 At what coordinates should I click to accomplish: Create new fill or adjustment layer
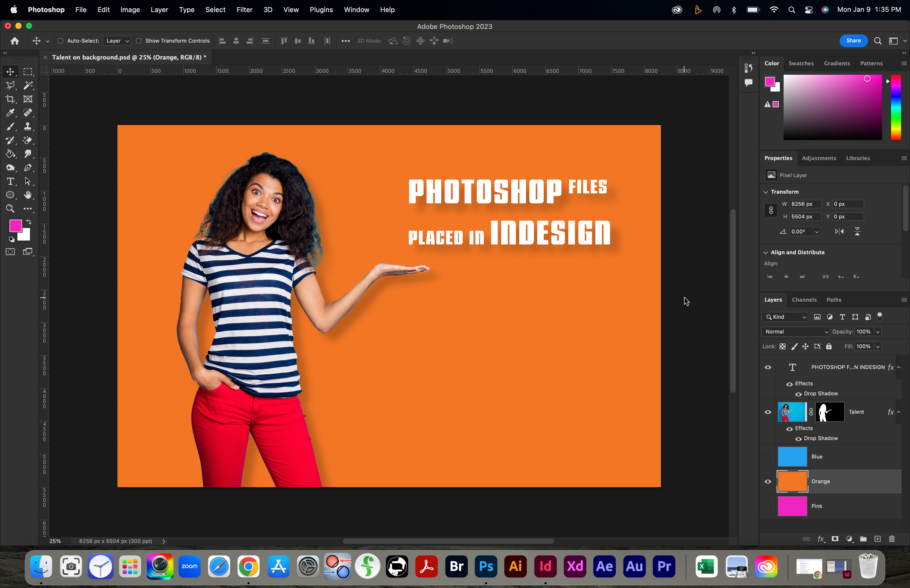tap(849, 539)
